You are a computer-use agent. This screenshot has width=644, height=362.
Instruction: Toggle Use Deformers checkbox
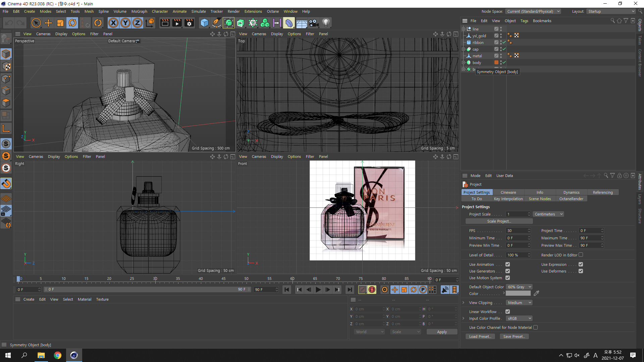581,271
